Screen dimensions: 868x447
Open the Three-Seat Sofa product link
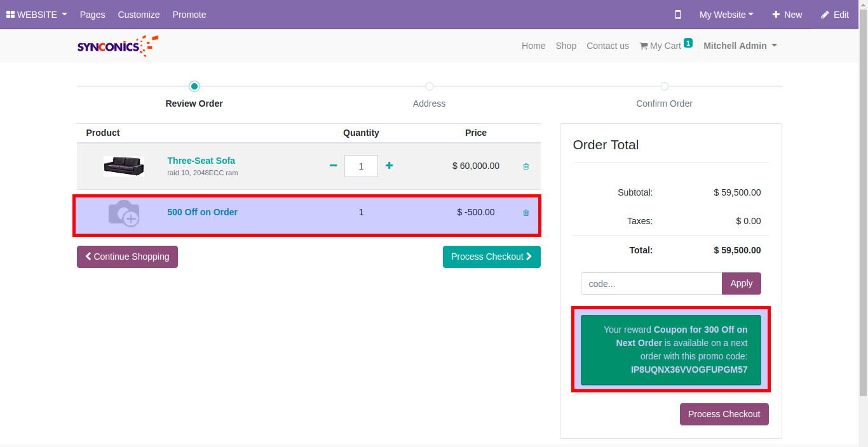coord(201,161)
